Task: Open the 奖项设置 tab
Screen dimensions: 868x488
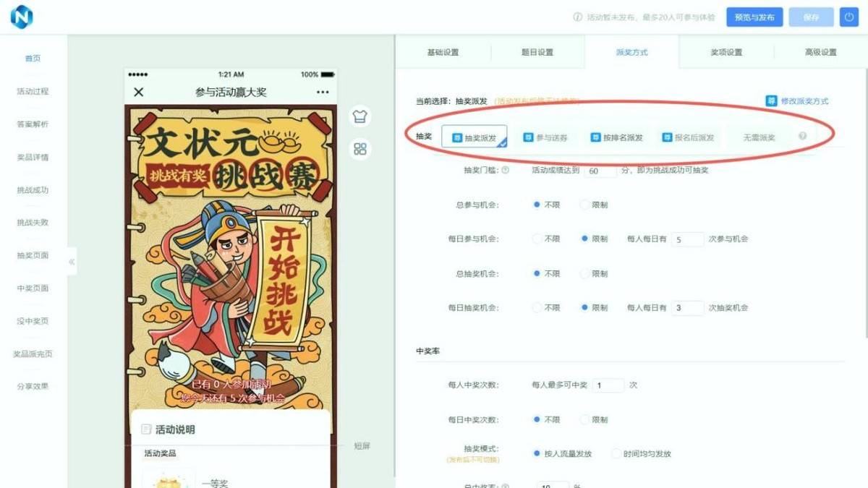Action: (726, 52)
